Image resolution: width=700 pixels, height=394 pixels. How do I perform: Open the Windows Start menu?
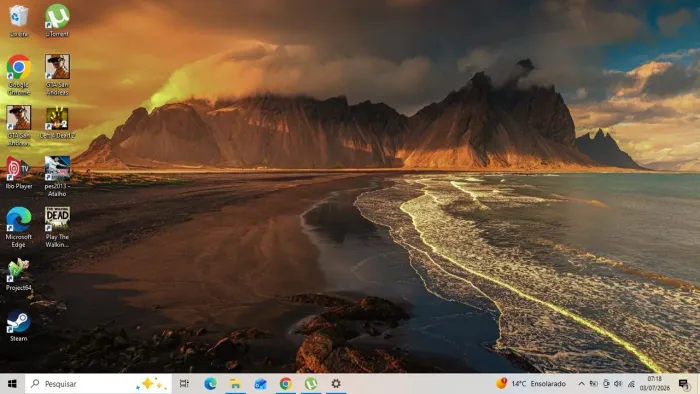pyautogui.click(x=12, y=384)
